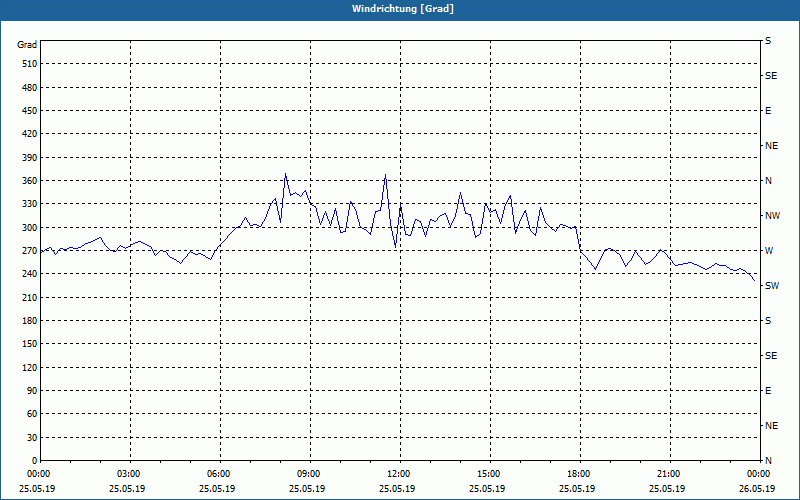Select the 03:00 time label on the x-axis
Viewport: 800px width, 500px height.
(131, 474)
